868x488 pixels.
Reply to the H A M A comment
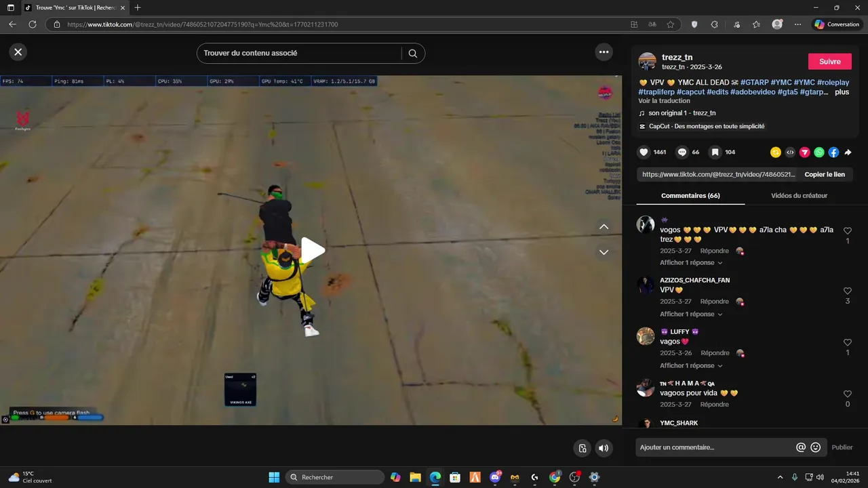pyautogui.click(x=715, y=405)
